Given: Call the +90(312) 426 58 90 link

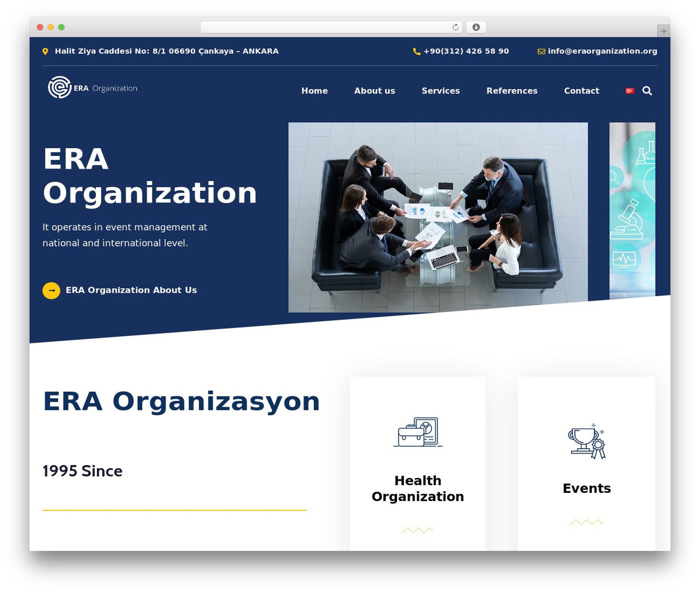Looking at the screenshot, I should pos(466,51).
